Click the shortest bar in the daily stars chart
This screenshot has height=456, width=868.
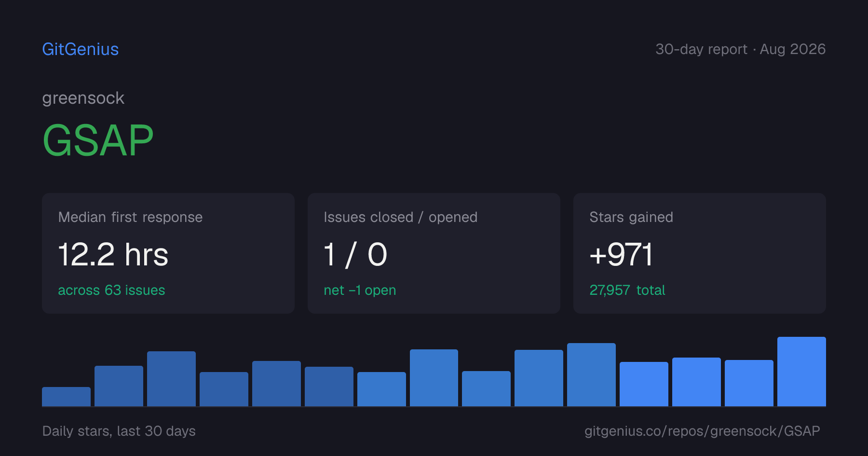66,397
